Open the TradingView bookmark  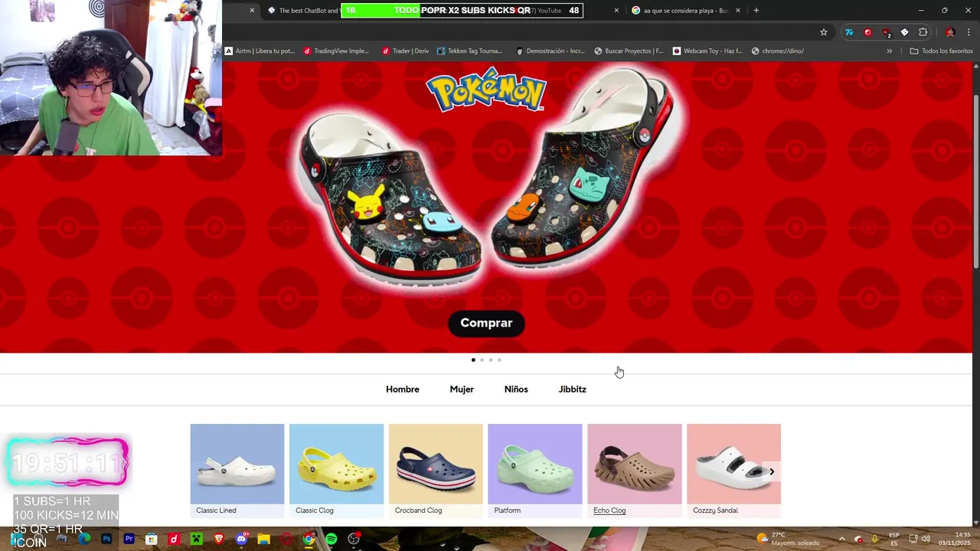(336, 51)
